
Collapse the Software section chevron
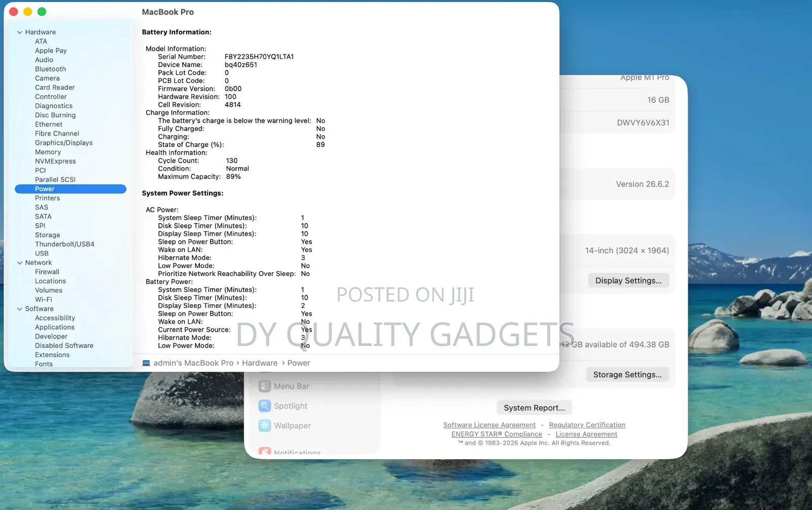[20, 309]
